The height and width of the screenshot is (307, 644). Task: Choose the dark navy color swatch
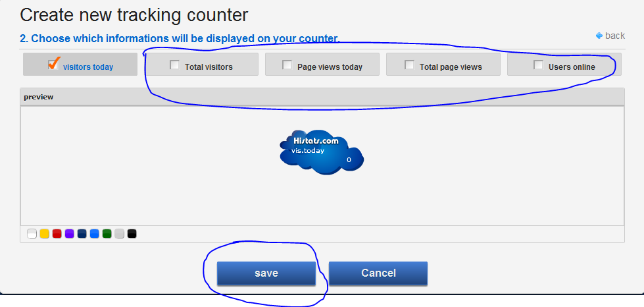pyautogui.click(x=82, y=234)
